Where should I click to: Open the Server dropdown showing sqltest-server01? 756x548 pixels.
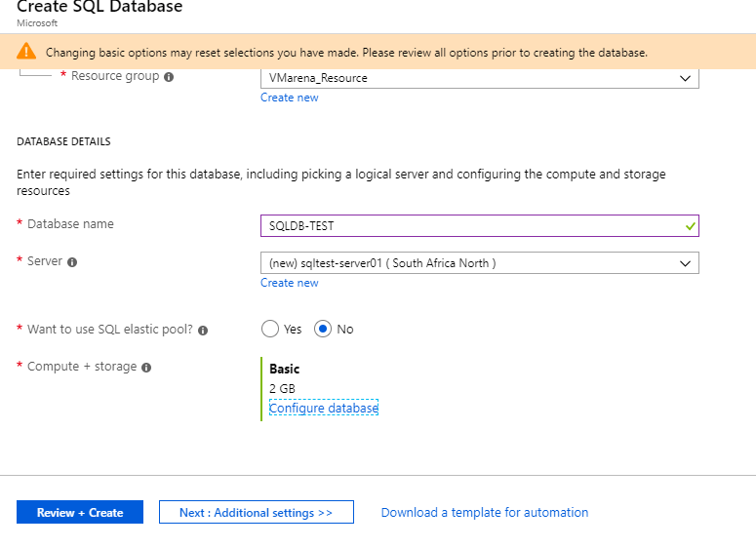click(480, 263)
